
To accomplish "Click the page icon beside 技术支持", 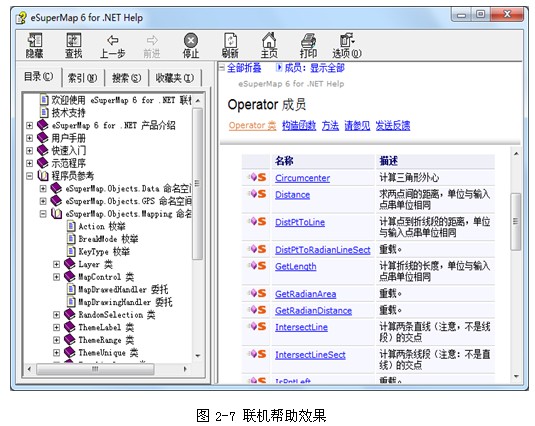I will click(44, 112).
